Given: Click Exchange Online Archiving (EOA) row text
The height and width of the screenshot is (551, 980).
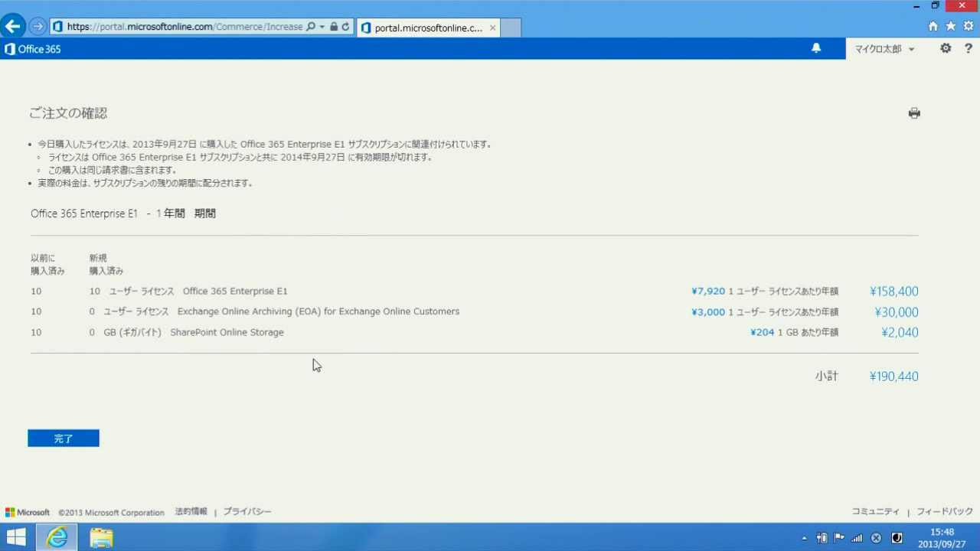Looking at the screenshot, I should coord(318,311).
